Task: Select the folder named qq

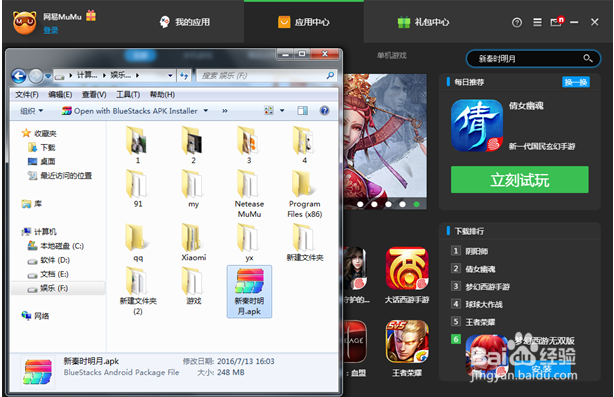Action: (x=137, y=242)
